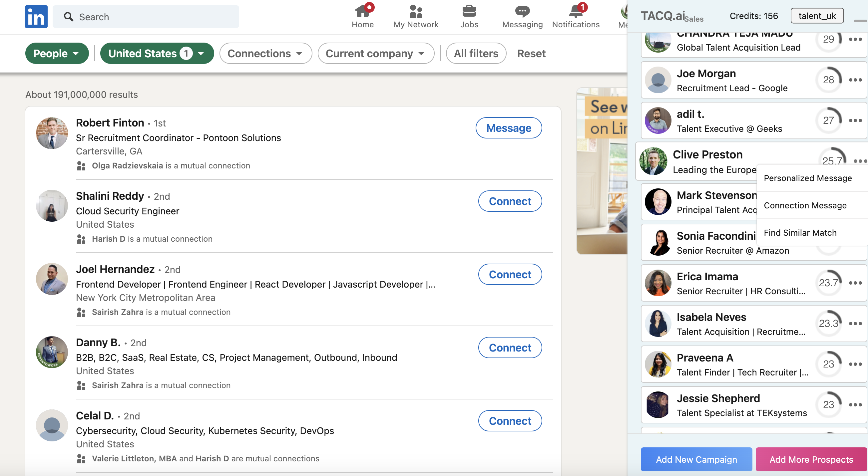Expand the Connections filter dropdown
Screen dimensions: 868x476
265,53
